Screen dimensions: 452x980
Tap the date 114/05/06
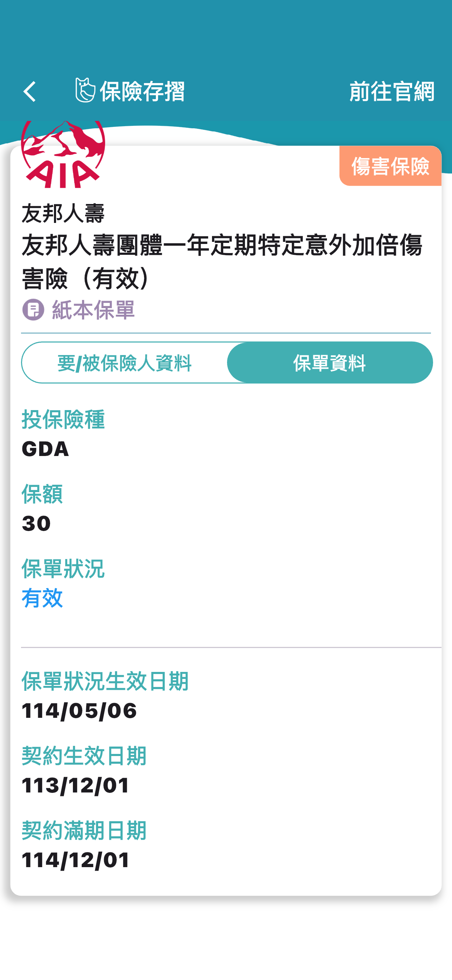[79, 711]
